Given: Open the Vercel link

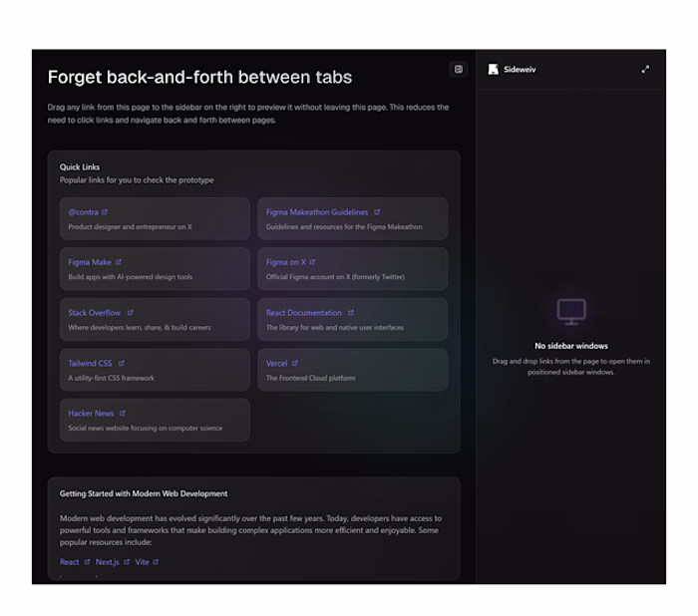Looking at the screenshot, I should [276, 364].
